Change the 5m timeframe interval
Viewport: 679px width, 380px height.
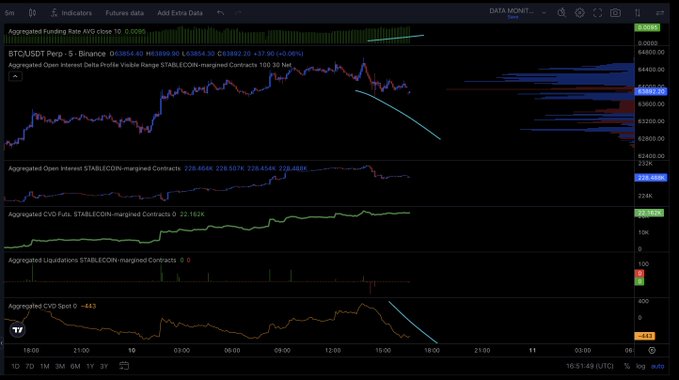10,13
